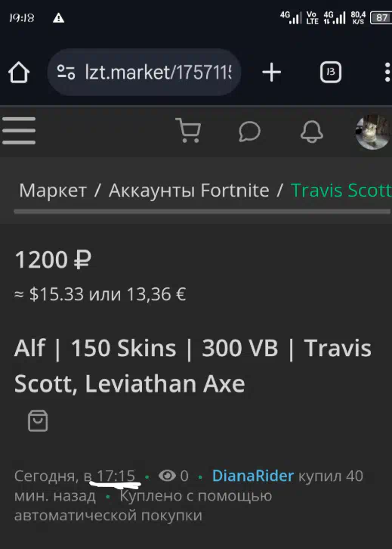
Task: Open notifications bell icon
Action: 312,132
